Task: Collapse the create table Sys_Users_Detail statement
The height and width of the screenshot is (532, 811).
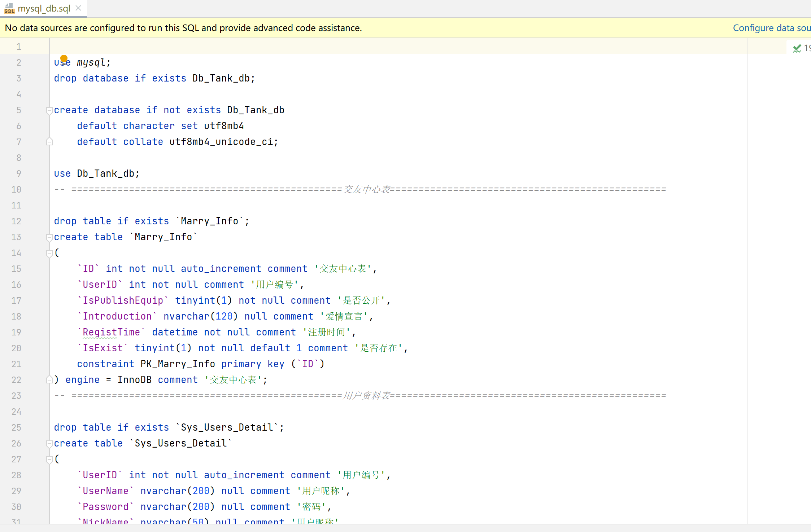Action: coord(49,444)
